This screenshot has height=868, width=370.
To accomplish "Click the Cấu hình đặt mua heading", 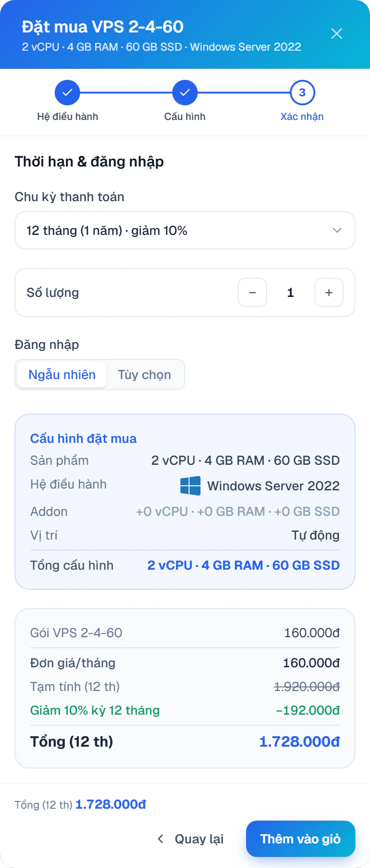I will click(83, 438).
